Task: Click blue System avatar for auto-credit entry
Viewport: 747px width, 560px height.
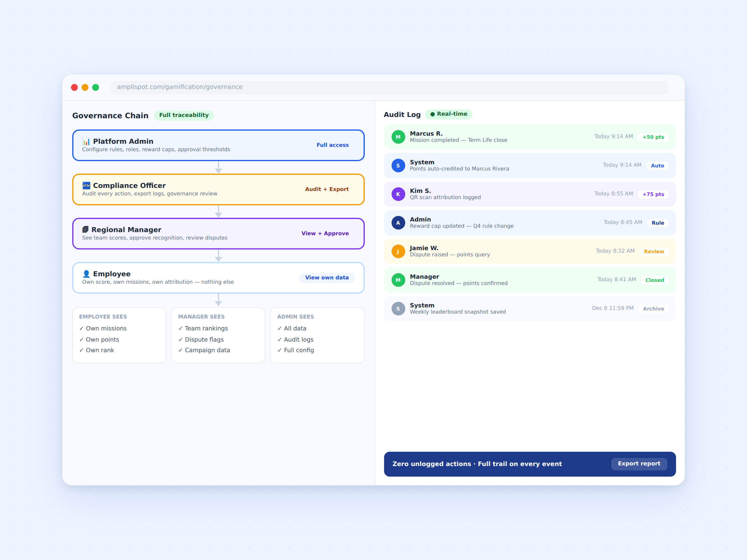Action: click(398, 166)
